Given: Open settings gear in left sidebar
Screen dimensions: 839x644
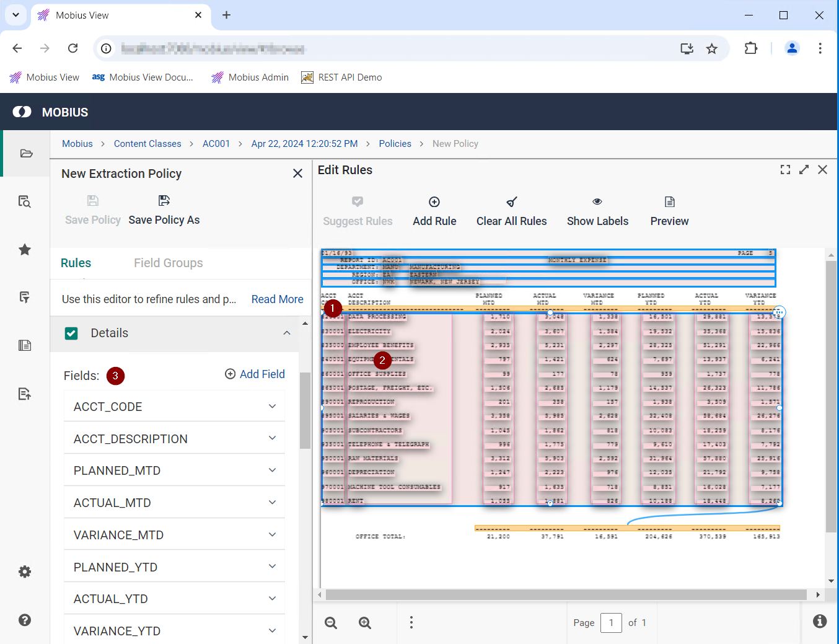Looking at the screenshot, I should coord(25,571).
